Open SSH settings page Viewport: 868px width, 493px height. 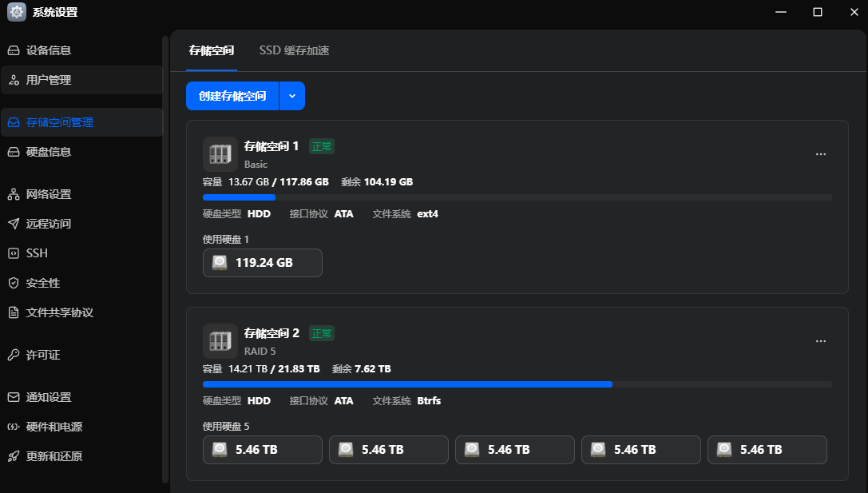point(37,253)
